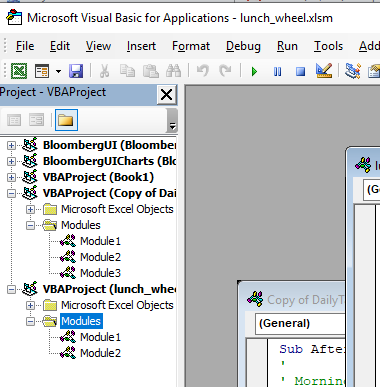Open the Debug menu
The image size is (380, 387).
[x=243, y=46]
